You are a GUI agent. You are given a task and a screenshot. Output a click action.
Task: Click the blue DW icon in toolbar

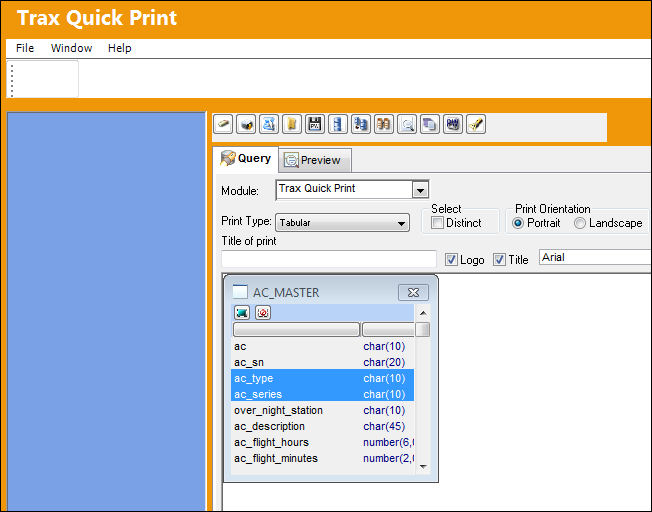pyautogui.click(x=452, y=124)
